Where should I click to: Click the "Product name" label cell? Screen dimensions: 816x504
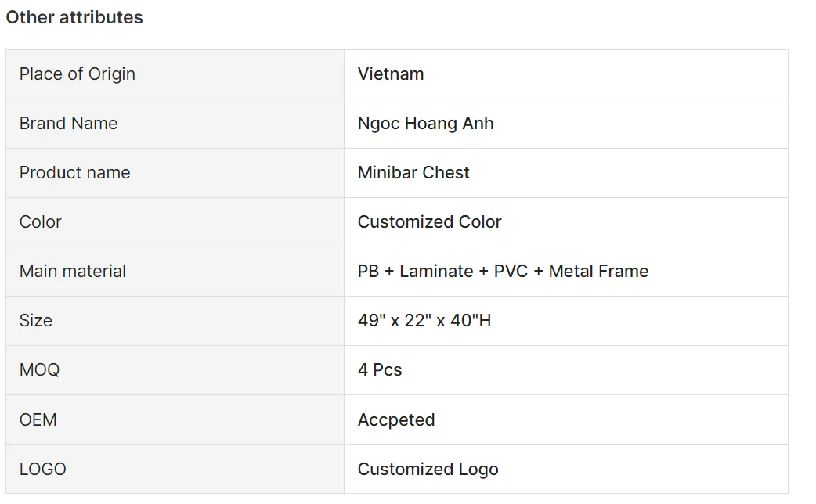(74, 173)
